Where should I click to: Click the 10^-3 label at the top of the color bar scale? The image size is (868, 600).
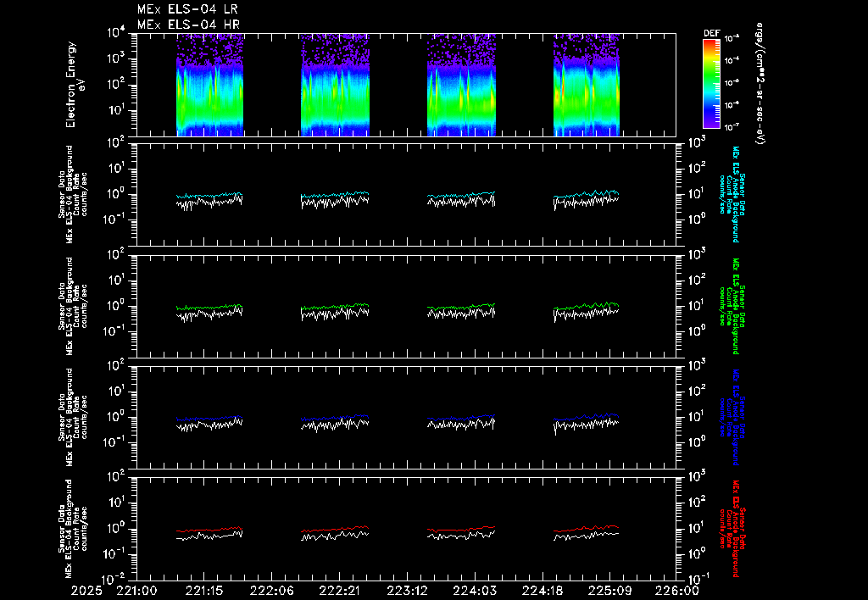pyautogui.click(x=732, y=39)
